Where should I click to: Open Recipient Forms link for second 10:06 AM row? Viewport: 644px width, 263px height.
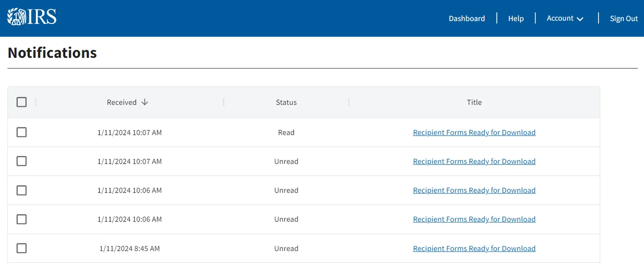(474, 219)
